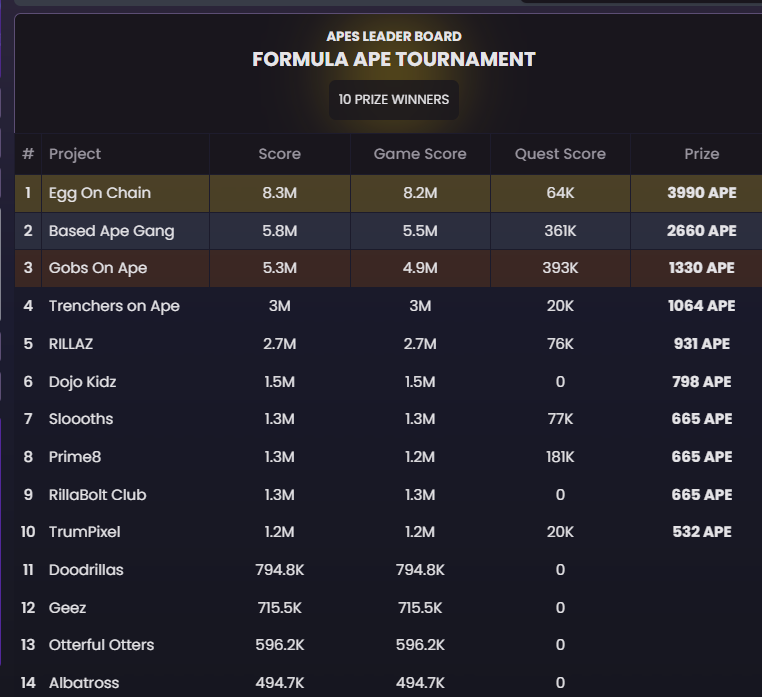This screenshot has height=697, width=762.
Task: Click the 532 APE prize cell
Action: [x=702, y=532]
